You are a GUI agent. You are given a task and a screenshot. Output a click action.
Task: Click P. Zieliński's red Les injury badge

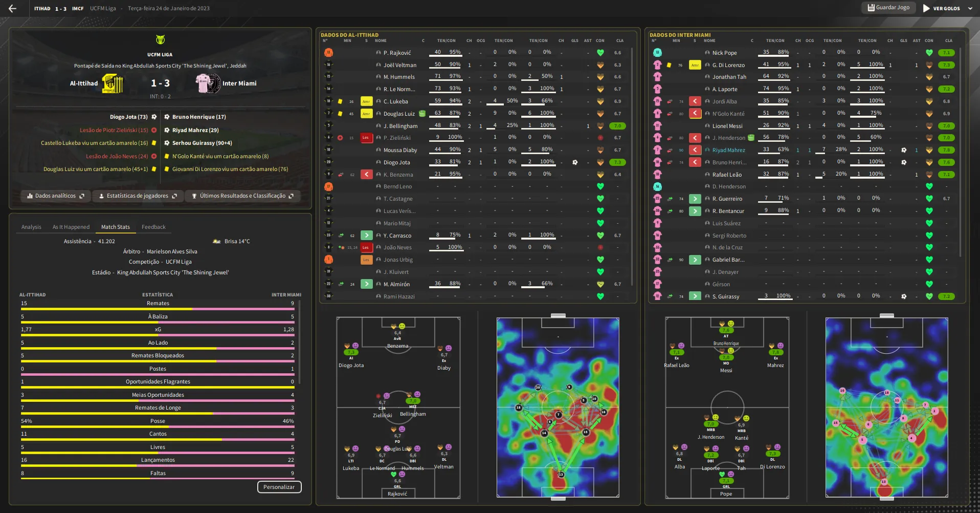tap(366, 138)
